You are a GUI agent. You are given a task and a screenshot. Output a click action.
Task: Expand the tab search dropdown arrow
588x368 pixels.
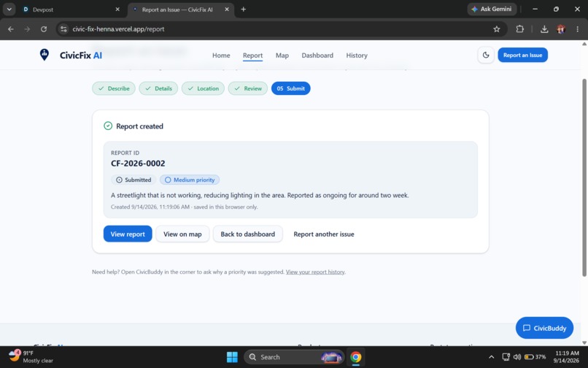tap(9, 9)
